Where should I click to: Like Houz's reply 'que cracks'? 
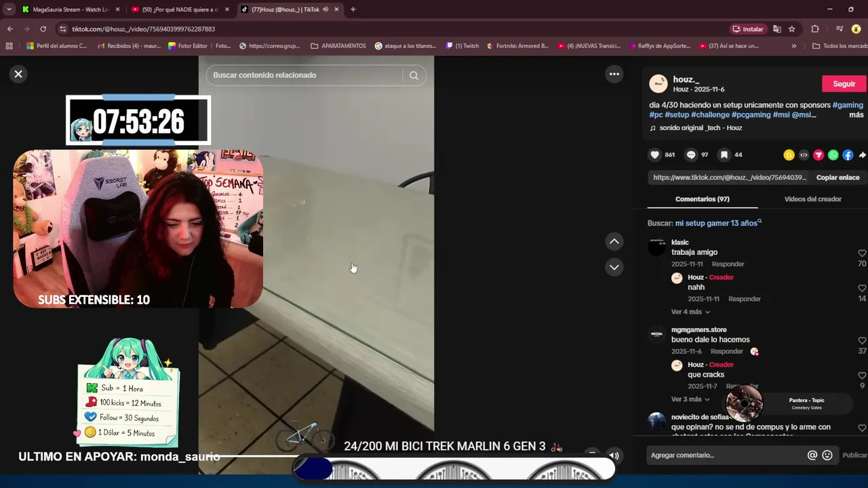click(x=862, y=376)
